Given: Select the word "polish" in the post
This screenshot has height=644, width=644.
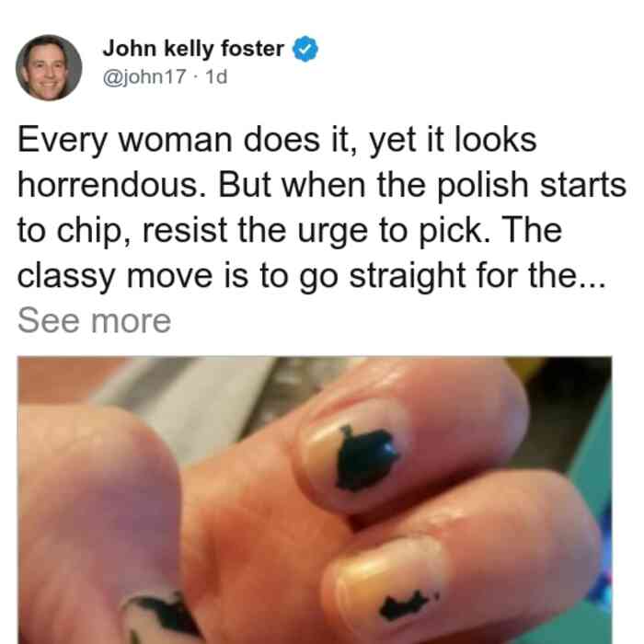Looking at the screenshot, I should click(x=482, y=186).
